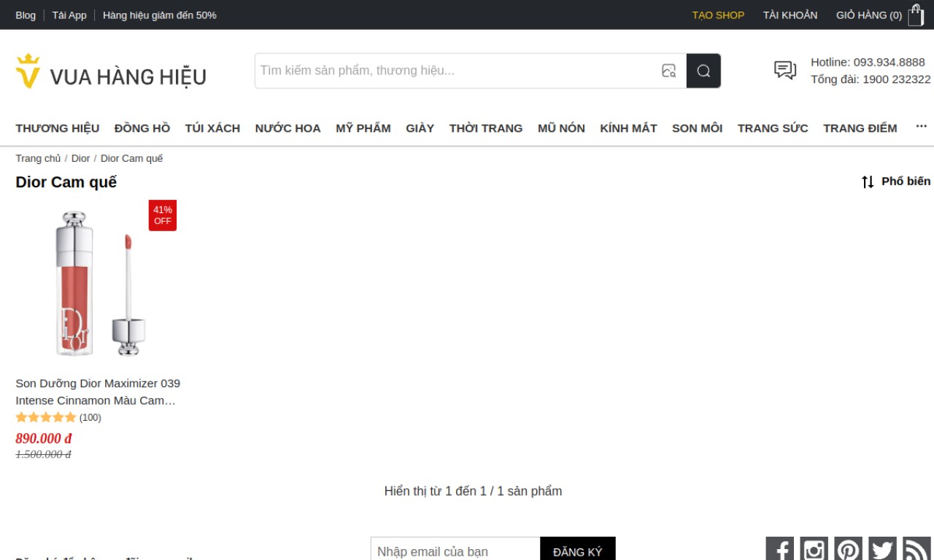Viewport: 934px width, 560px height.
Task: Open Hàng hiệu giảm đến 50% link
Action: click(x=160, y=15)
